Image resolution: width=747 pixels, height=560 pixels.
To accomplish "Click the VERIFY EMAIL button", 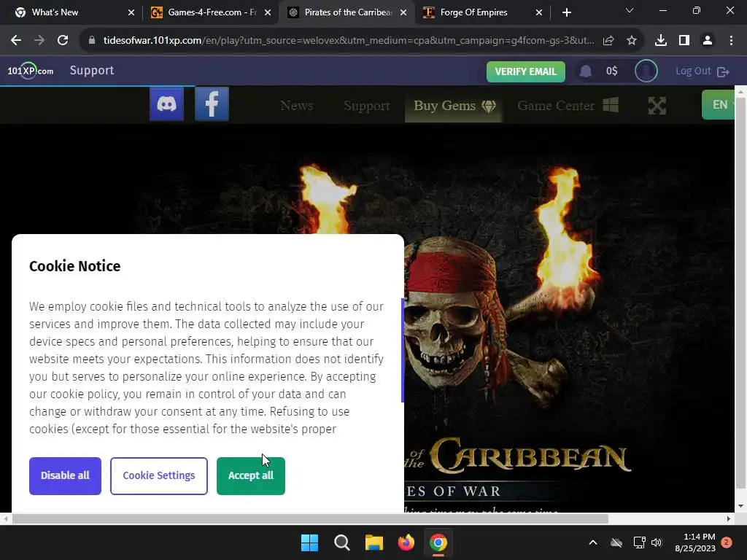I will point(525,71).
